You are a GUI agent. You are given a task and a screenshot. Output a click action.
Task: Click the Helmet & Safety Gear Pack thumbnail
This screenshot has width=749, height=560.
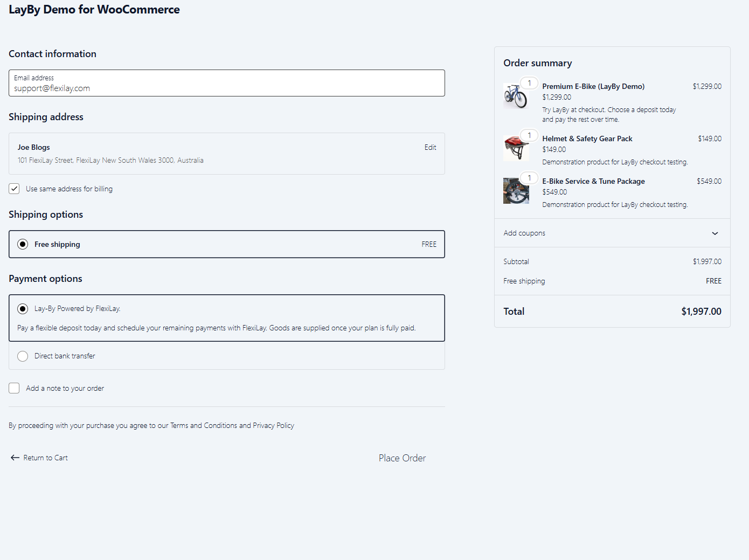(x=516, y=148)
